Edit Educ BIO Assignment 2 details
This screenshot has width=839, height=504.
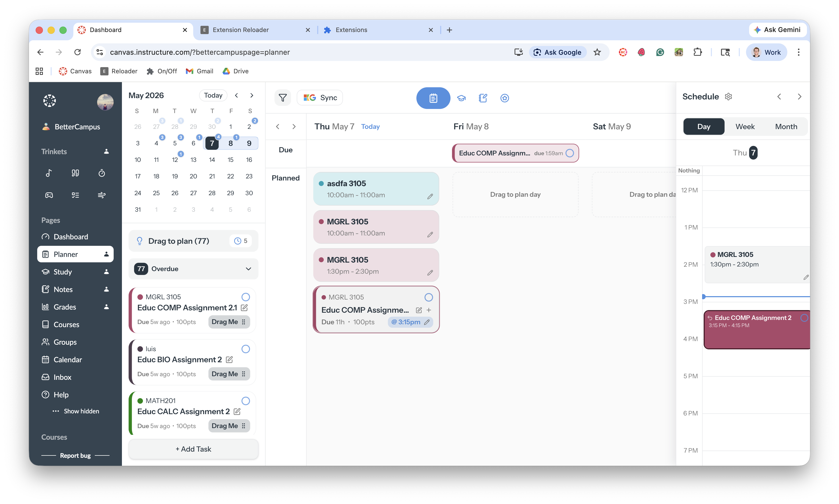point(229,360)
